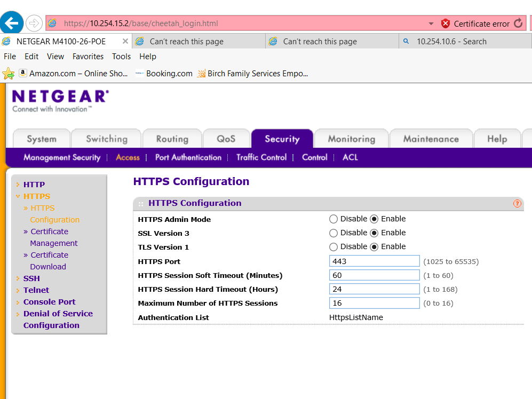Switch to the System tab

42,139
